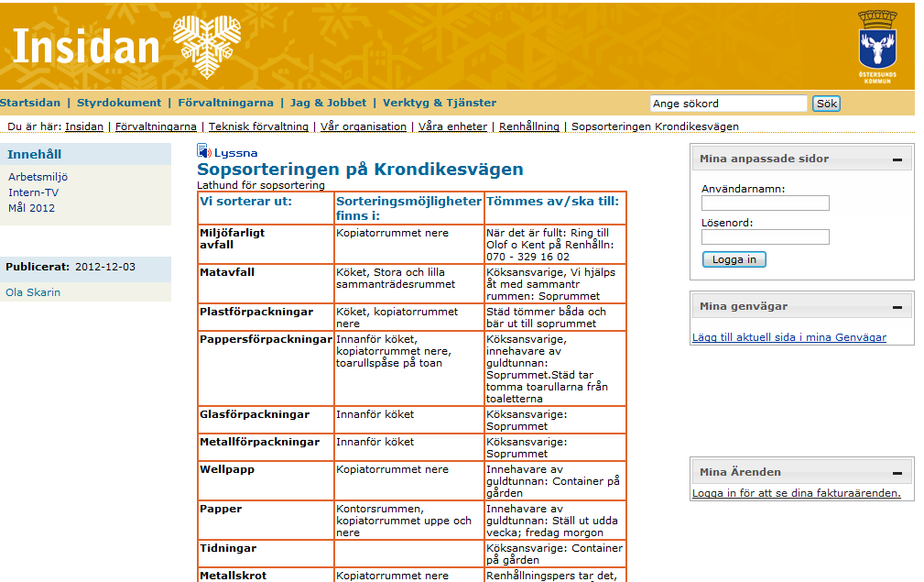Open the Startsidan menu
This screenshot has height=582, width=924.
(30, 103)
